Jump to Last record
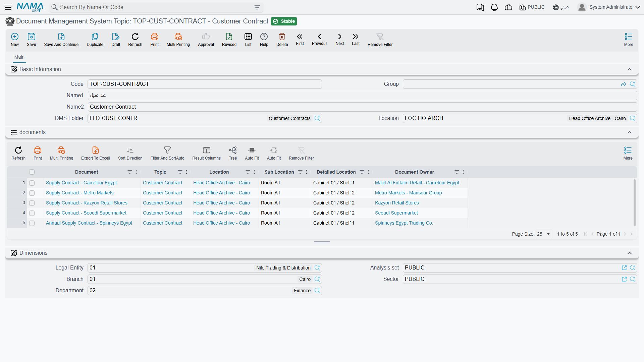The height and width of the screenshot is (362, 644). (356, 39)
